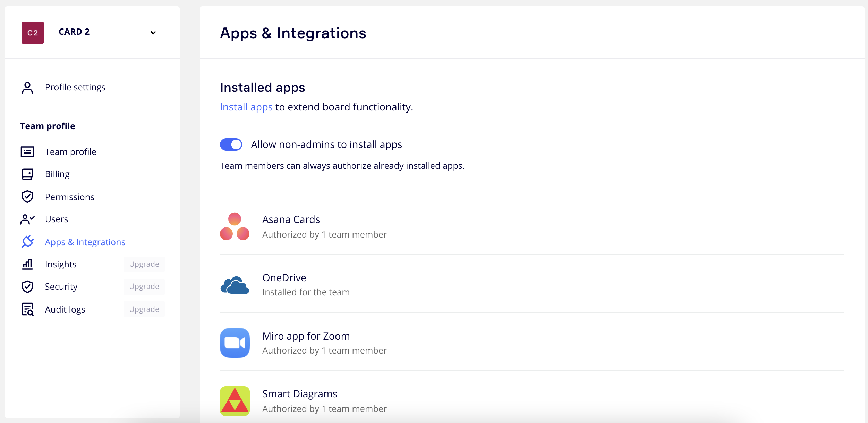Select Apps & Integrations in sidebar
Viewport: 868px width, 423px height.
(x=85, y=242)
